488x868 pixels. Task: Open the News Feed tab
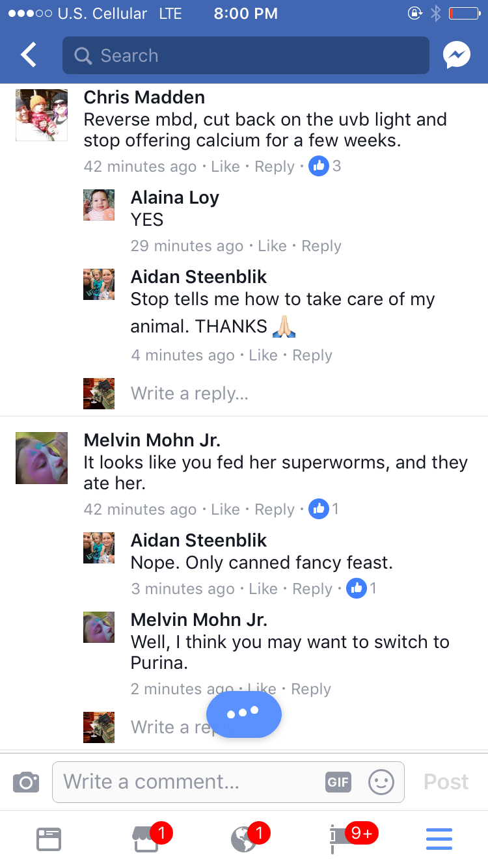pos(49,839)
